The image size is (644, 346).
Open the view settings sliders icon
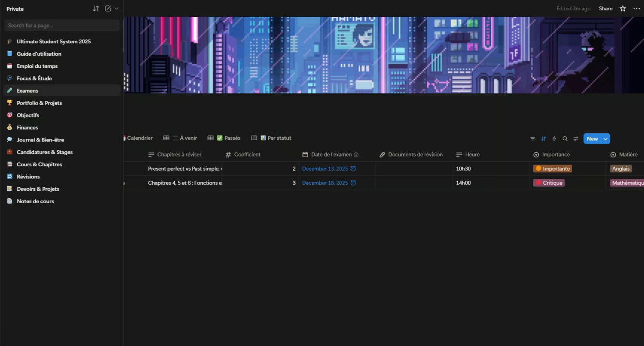pyautogui.click(x=576, y=138)
